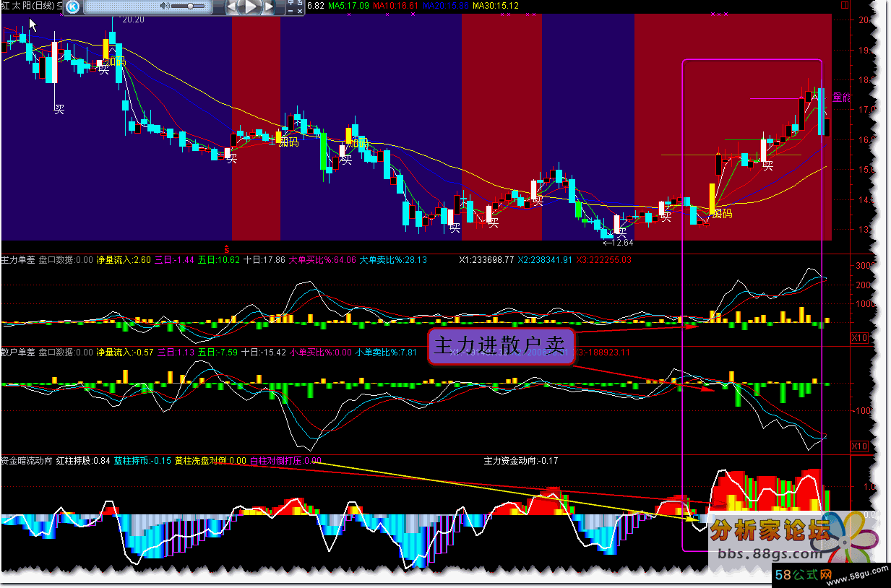Play the recording with center play button

click(251, 7)
